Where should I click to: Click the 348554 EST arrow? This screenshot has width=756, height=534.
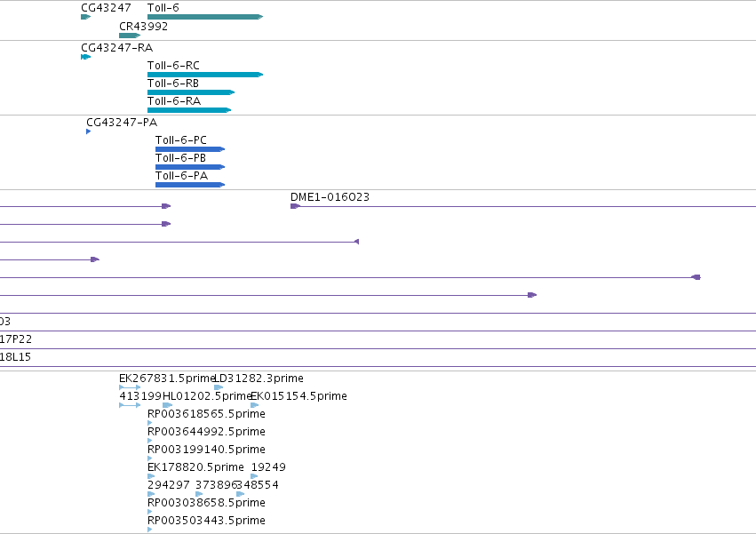coord(241,494)
